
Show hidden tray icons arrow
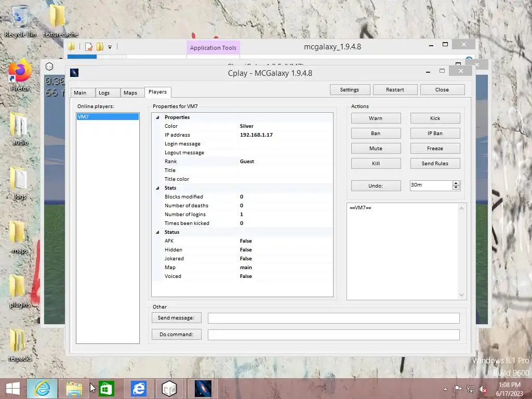pos(445,389)
